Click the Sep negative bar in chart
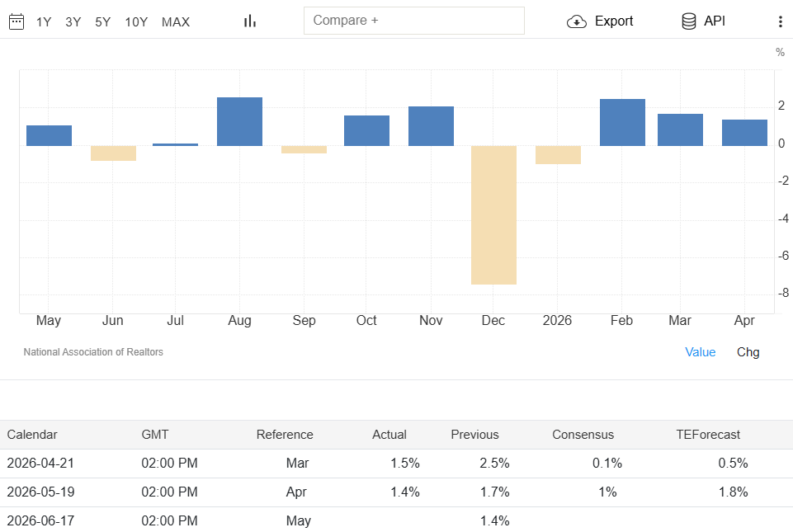This screenshot has width=793, height=532. point(304,149)
